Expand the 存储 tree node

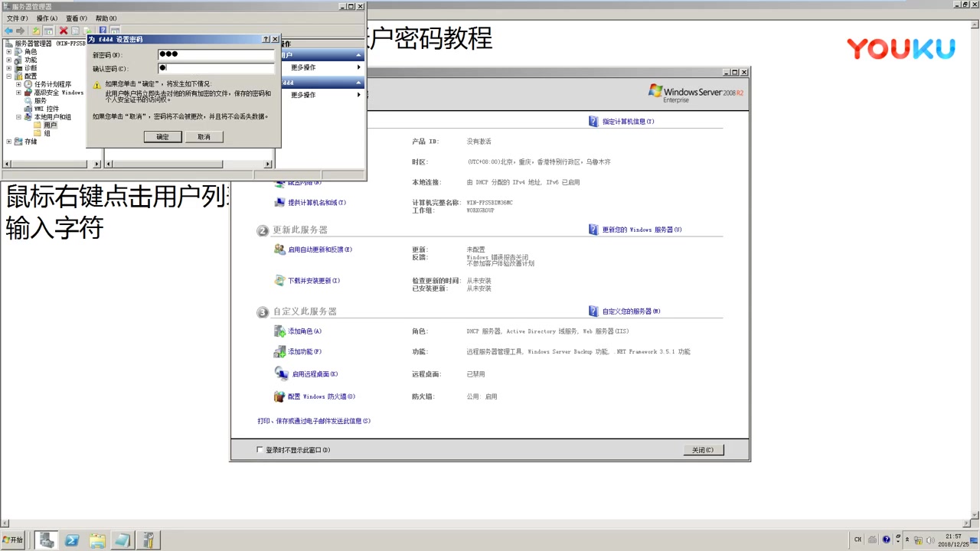pos(9,142)
